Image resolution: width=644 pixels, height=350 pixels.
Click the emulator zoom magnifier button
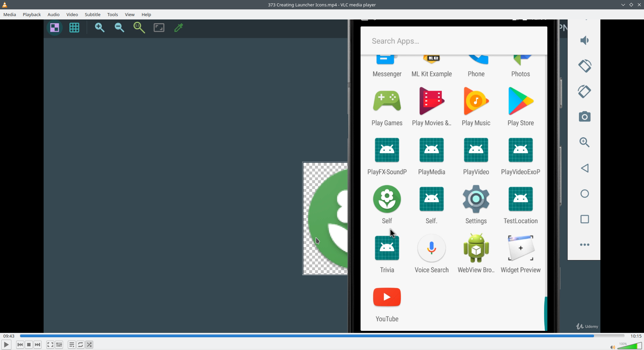(585, 142)
